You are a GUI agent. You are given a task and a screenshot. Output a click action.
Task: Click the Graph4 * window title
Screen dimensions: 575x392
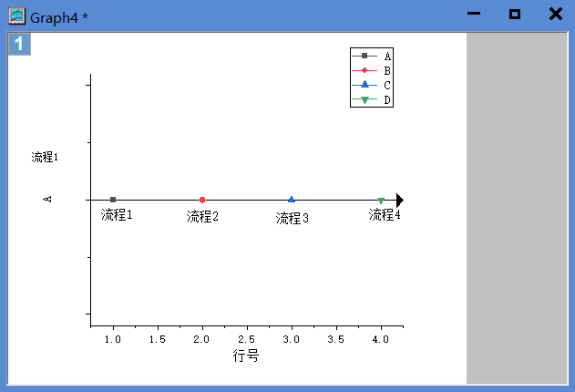[x=59, y=17]
